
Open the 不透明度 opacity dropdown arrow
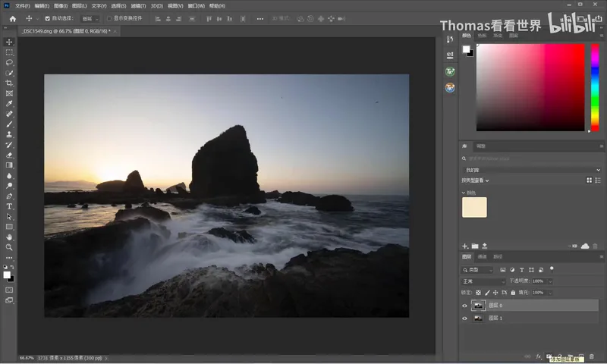(550, 281)
